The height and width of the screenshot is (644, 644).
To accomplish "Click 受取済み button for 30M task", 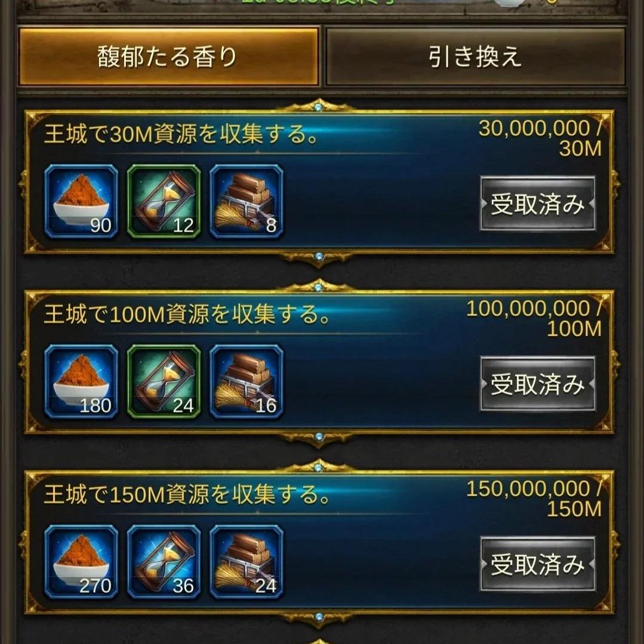I will click(538, 204).
